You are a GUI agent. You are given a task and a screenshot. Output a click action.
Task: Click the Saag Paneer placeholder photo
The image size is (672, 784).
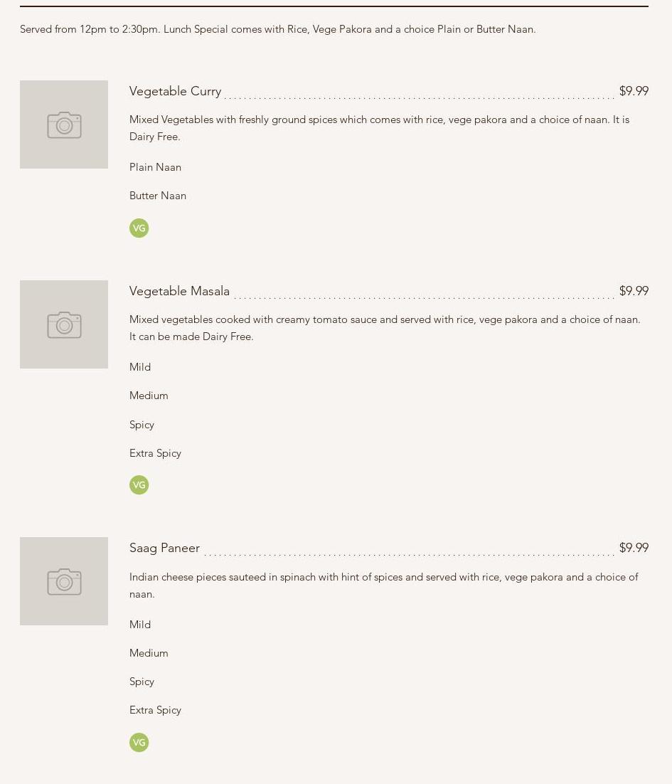click(x=64, y=581)
